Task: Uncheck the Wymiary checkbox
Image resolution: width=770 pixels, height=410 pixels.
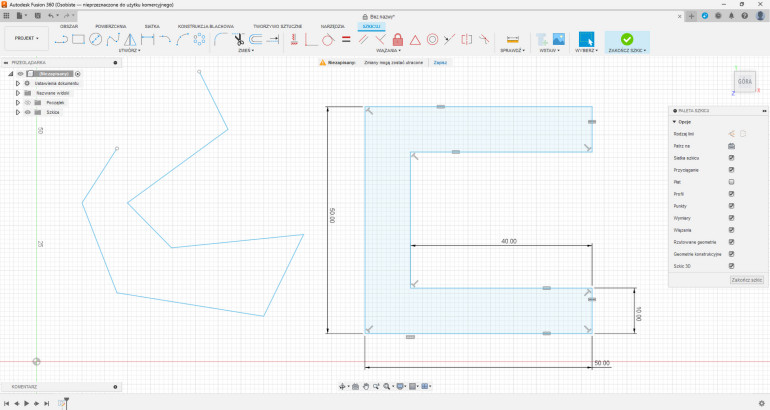Action: click(x=731, y=217)
